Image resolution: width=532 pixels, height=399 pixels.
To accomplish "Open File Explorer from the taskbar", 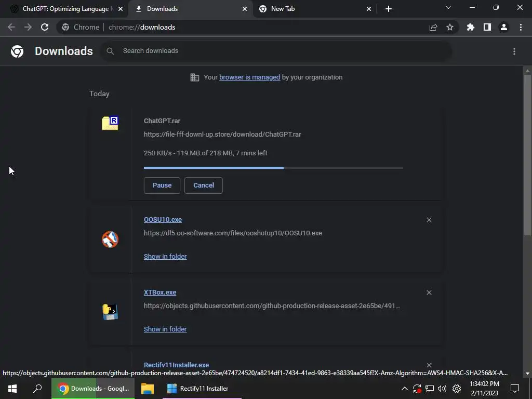I will 148,389.
